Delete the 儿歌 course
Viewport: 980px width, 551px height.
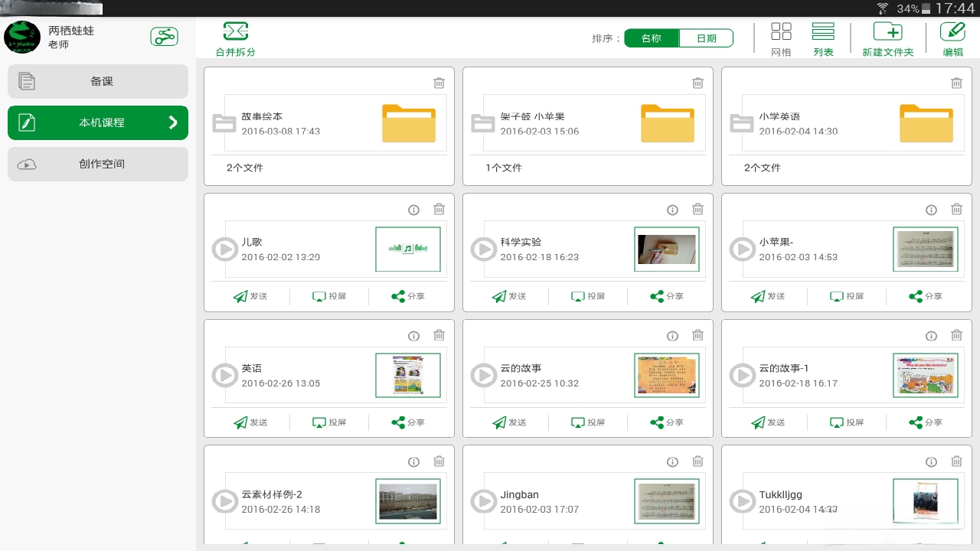439,209
